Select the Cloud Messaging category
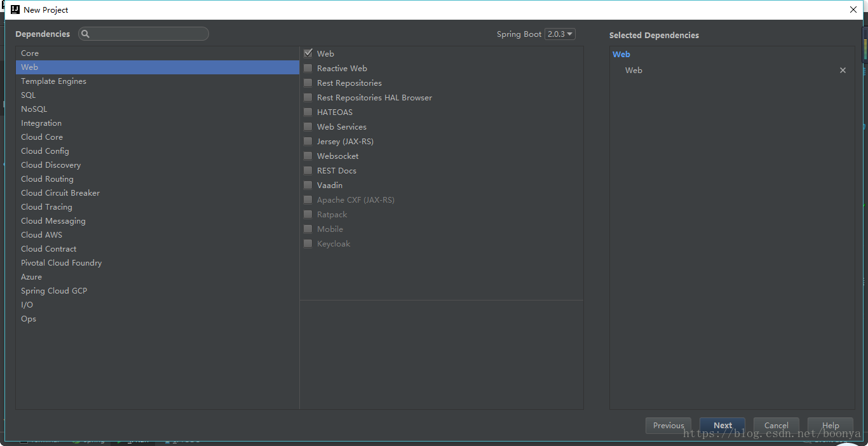Image resolution: width=868 pixels, height=446 pixels. tap(158, 221)
